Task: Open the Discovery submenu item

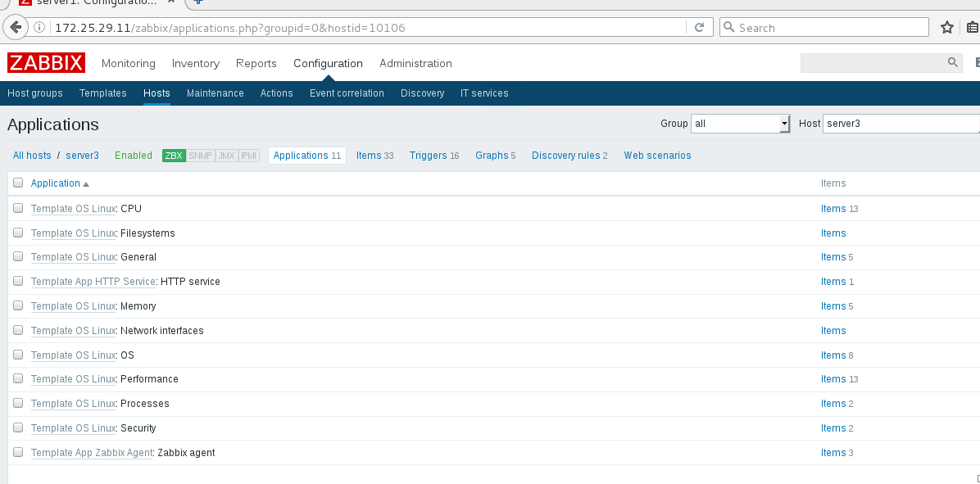Action: click(x=423, y=93)
